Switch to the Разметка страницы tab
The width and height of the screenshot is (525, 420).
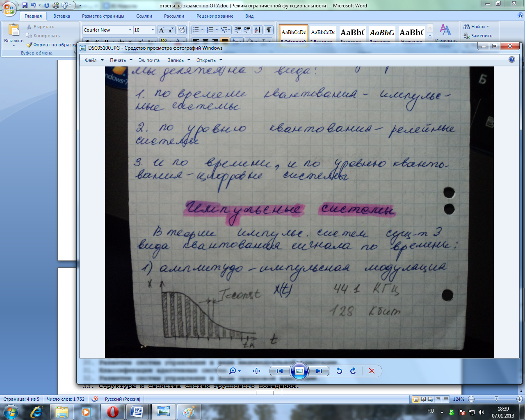click(103, 16)
